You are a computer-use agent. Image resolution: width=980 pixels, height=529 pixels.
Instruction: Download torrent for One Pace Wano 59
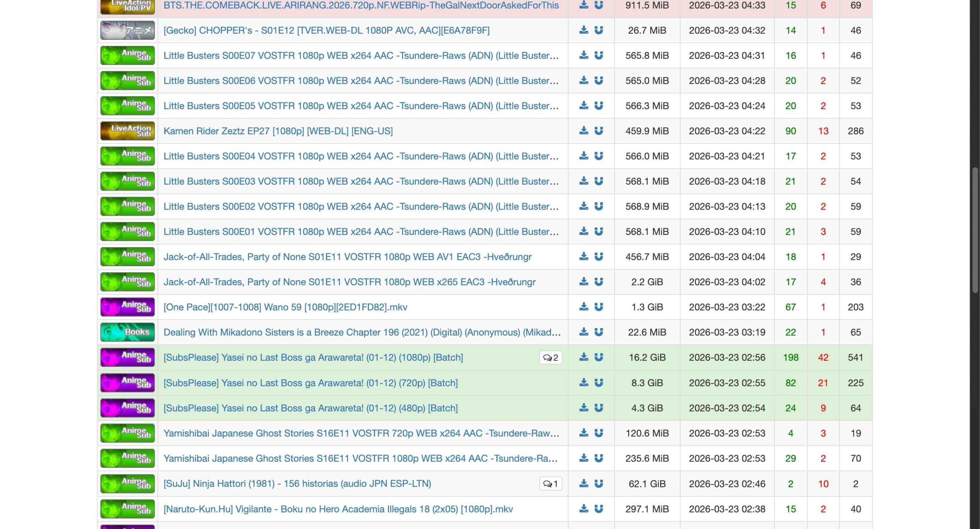(583, 307)
